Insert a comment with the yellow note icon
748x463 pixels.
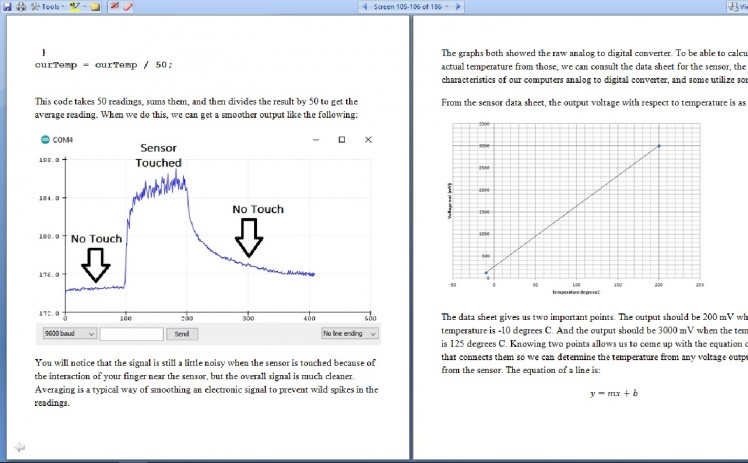click(x=95, y=7)
